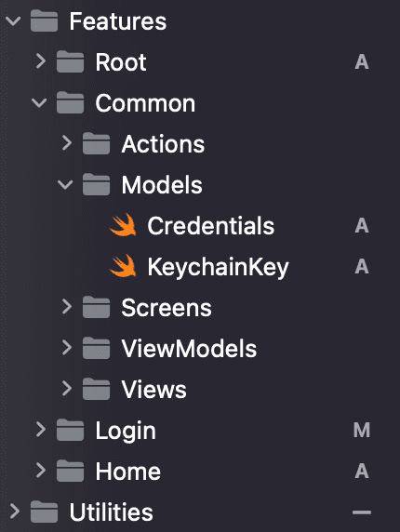
Task: Open the Credentials Swift file
Action: click(210, 226)
